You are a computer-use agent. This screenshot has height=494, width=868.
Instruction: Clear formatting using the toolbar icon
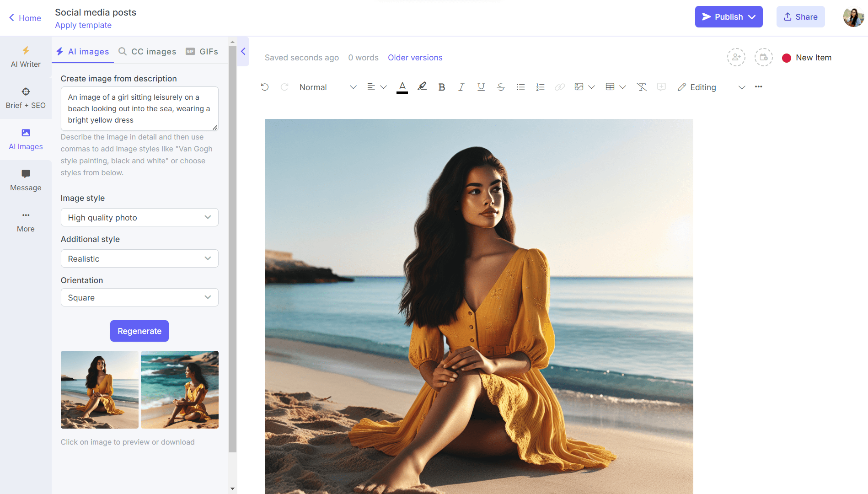point(641,87)
